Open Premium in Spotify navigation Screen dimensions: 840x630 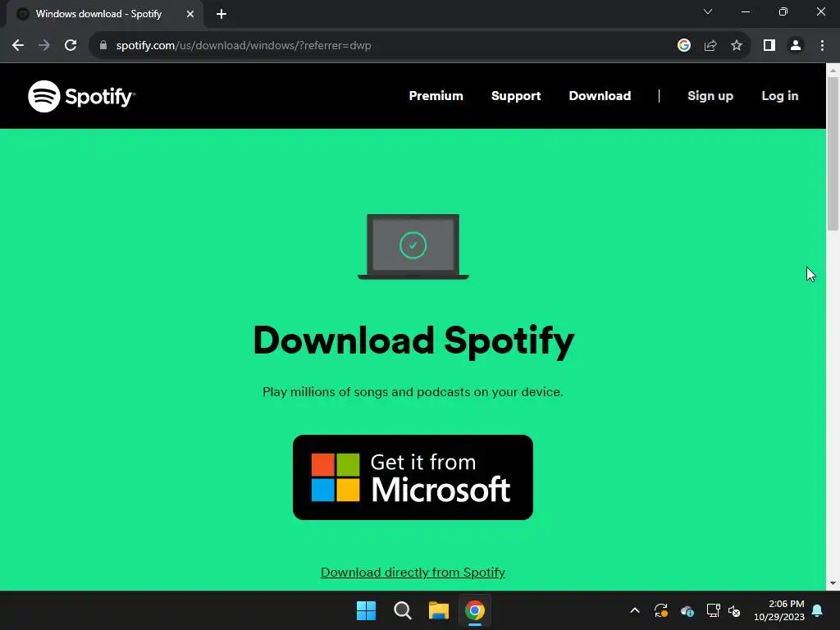tap(436, 96)
